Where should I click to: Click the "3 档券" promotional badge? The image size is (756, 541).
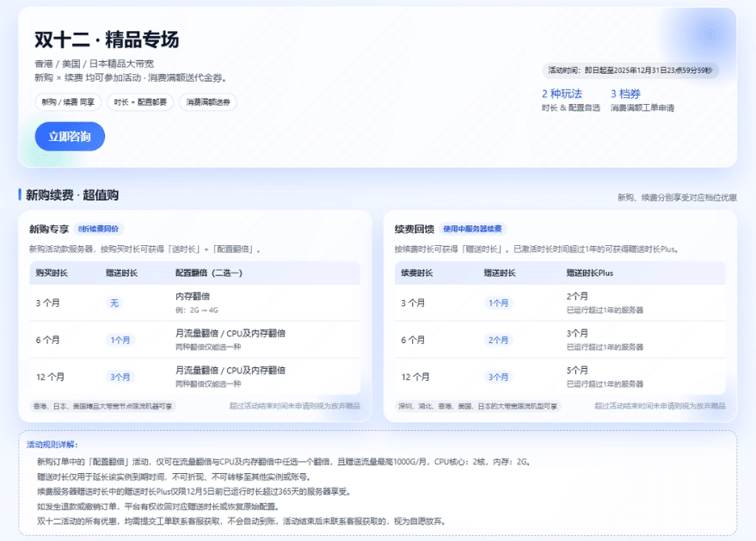(627, 93)
